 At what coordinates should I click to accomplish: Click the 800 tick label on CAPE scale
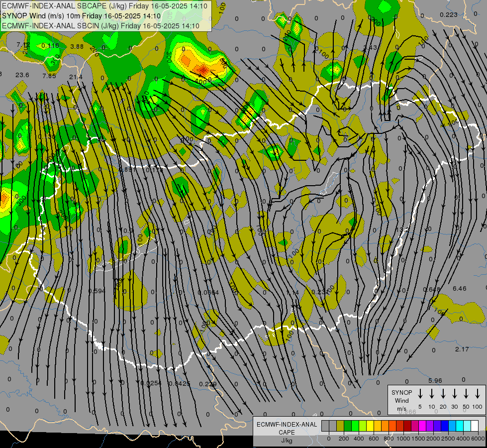pos(389,439)
